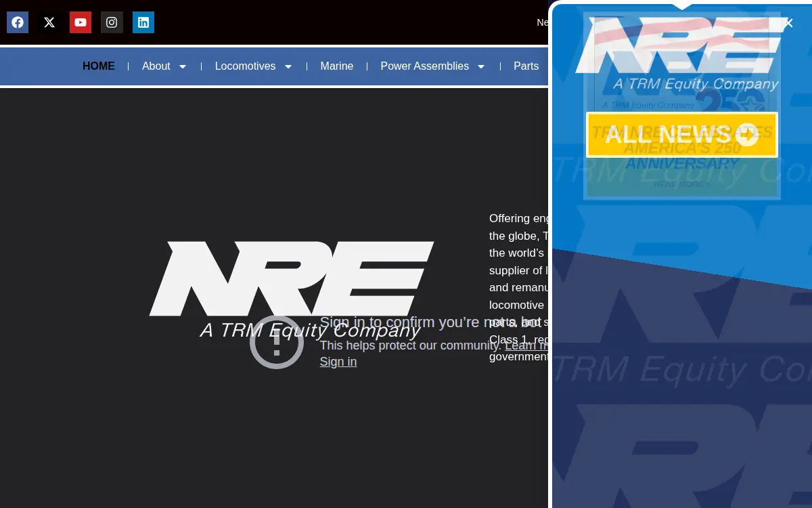The height and width of the screenshot is (508, 812).
Task: Click the exclamation warning icon in video
Action: pos(277,342)
